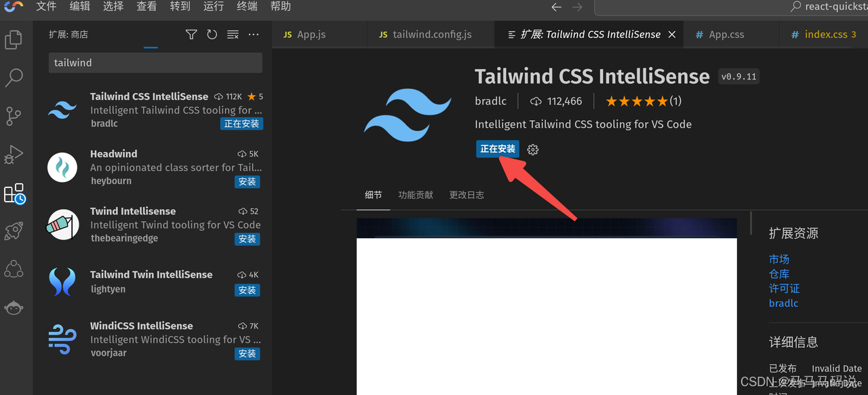The width and height of the screenshot is (868, 395).
Task: Select the 更改日志 changelog tab
Action: pyautogui.click(x=467, y=195)
